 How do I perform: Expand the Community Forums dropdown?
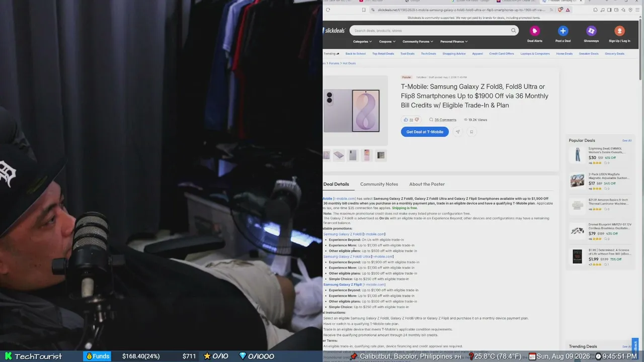(418, 41)
